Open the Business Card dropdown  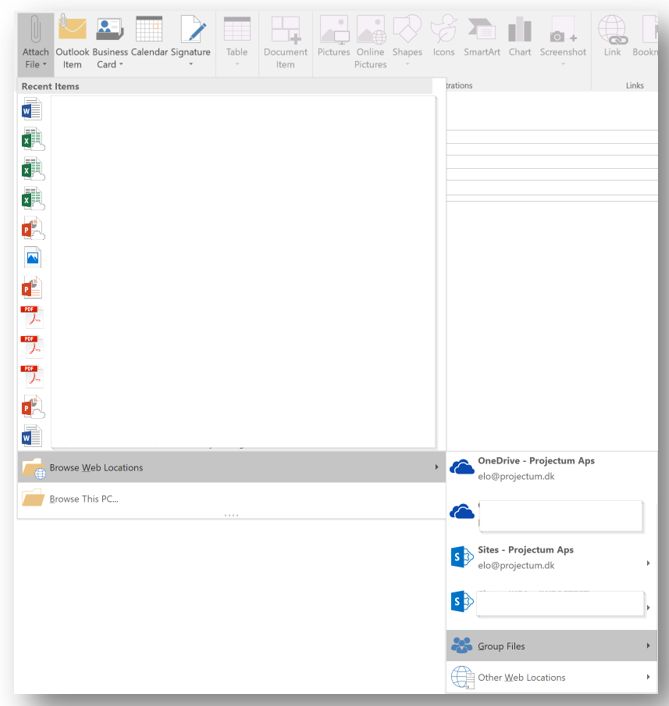click(x=110, y=43)
